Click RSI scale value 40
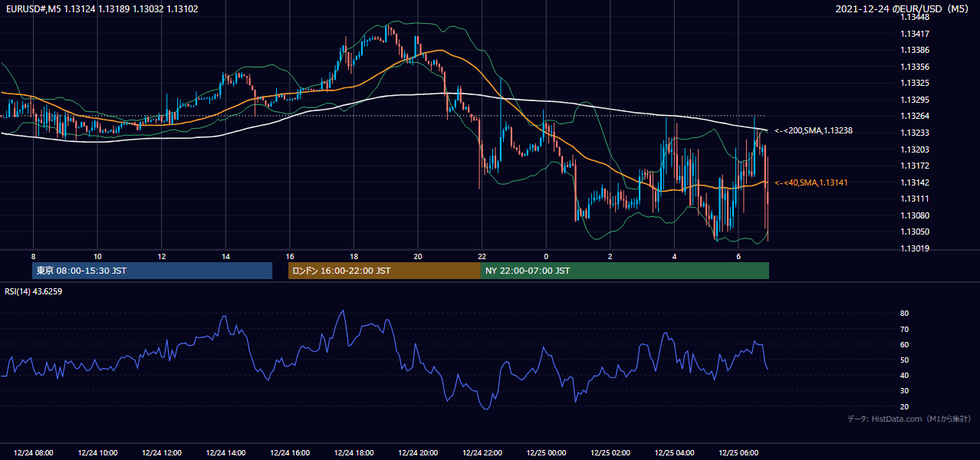Screen dimensions: 980x460 click(x=904, y=375)
